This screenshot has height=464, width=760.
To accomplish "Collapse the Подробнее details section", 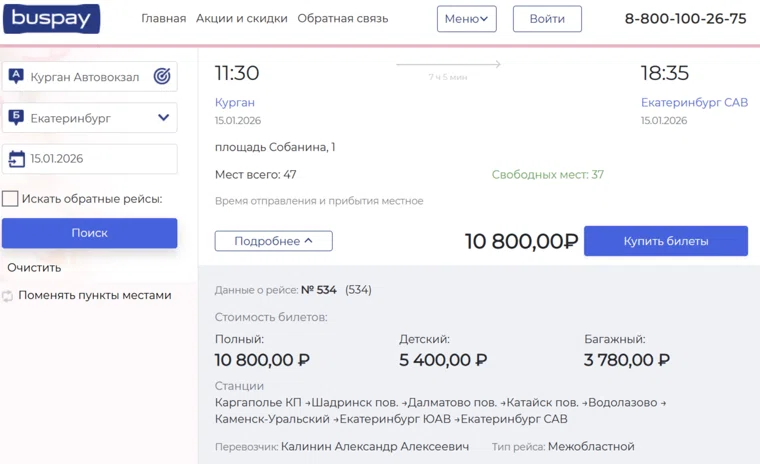I will pos(273,241).
